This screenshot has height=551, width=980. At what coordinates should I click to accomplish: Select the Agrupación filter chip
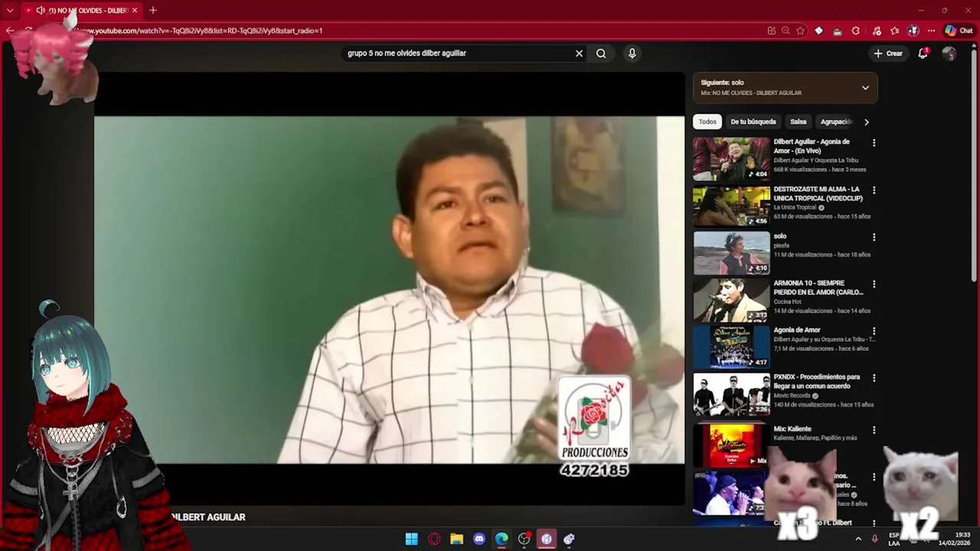click(836, 122)
